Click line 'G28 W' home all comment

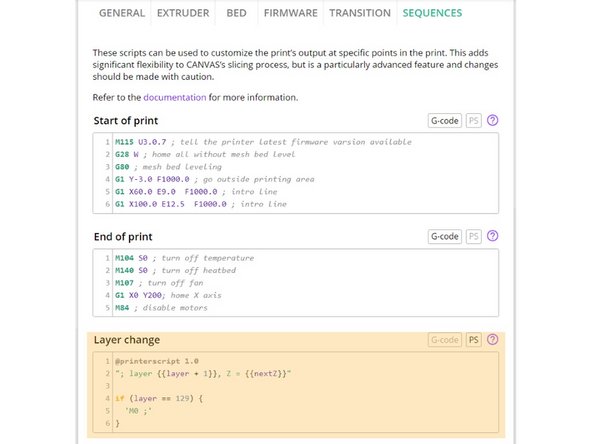point(205,154)
